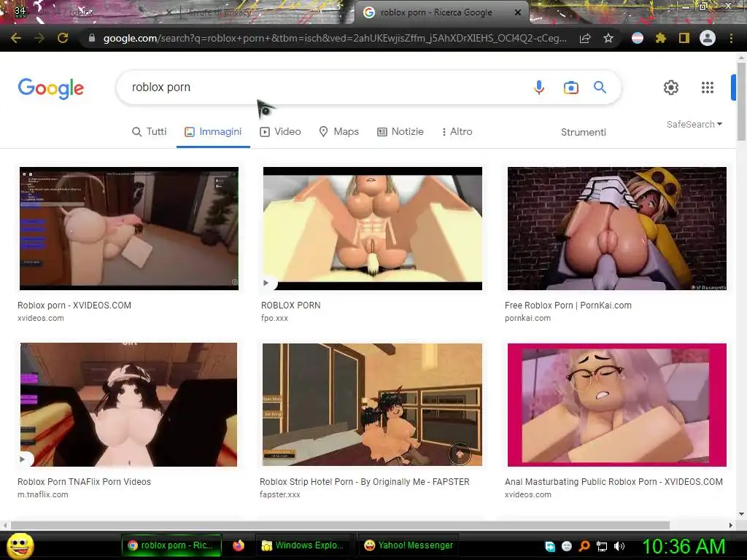Image resolution: width=747 pixels, height=560 pixels.
Task: Open the striped circular extension icon
Action: [638, 38]
